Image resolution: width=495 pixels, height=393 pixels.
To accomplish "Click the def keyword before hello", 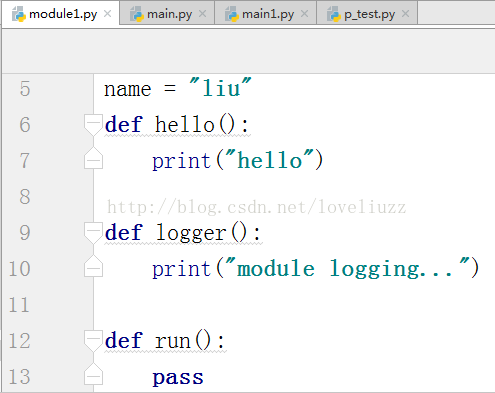I will pyautogui.click(x=124, y=124).
